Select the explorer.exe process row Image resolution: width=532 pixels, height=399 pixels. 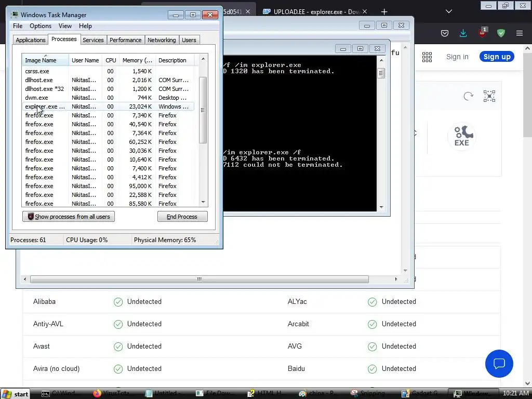click(x=108, y=107)
